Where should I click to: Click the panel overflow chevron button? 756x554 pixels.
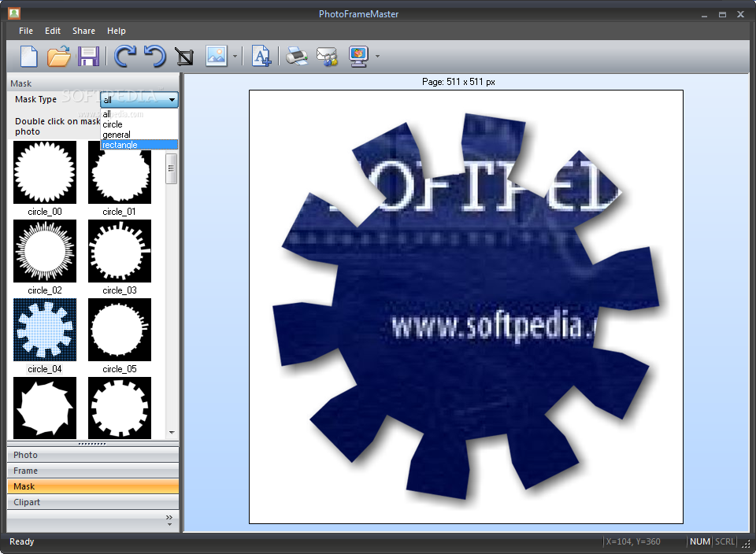click(169, 520)
